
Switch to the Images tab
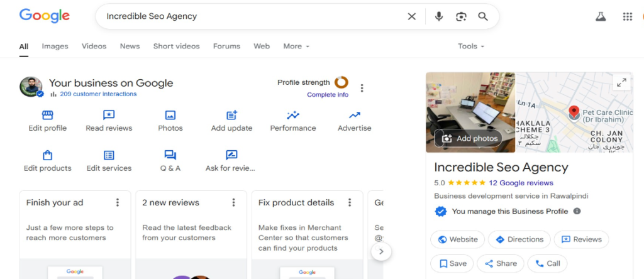click(x=55, y=46)
